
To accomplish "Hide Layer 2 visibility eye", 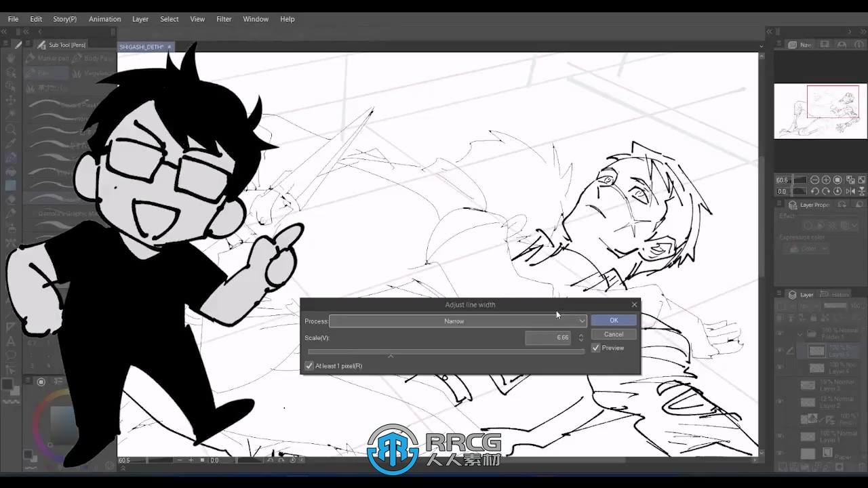I will [x=780, y=402].
